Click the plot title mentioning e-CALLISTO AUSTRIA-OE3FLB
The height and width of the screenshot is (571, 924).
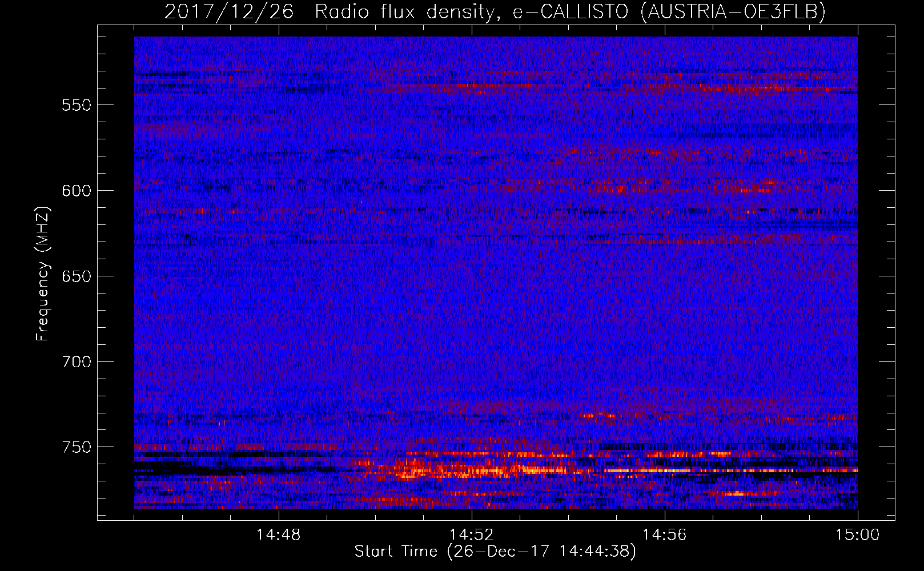point(495,11)
